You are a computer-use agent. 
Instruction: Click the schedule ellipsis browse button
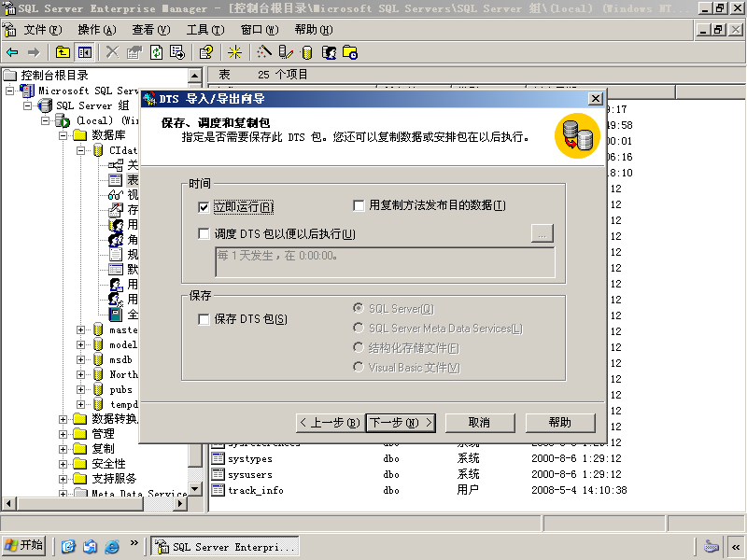click(x=543, y=233)
